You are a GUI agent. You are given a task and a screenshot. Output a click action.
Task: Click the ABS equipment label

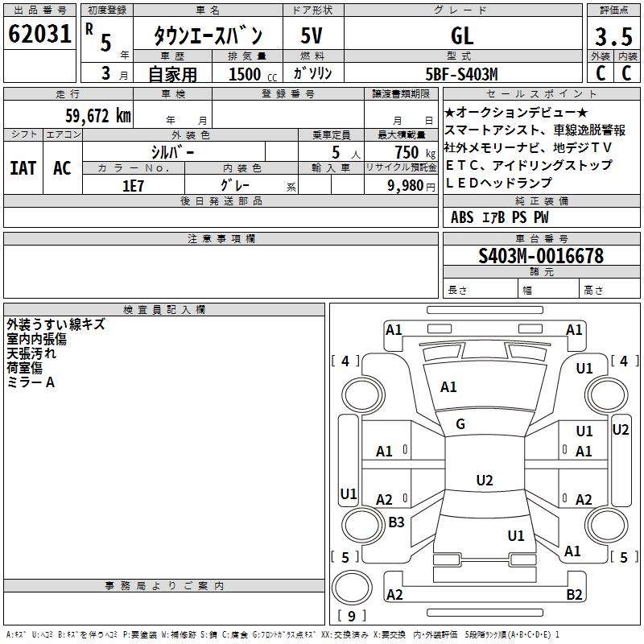pos(462,217)
